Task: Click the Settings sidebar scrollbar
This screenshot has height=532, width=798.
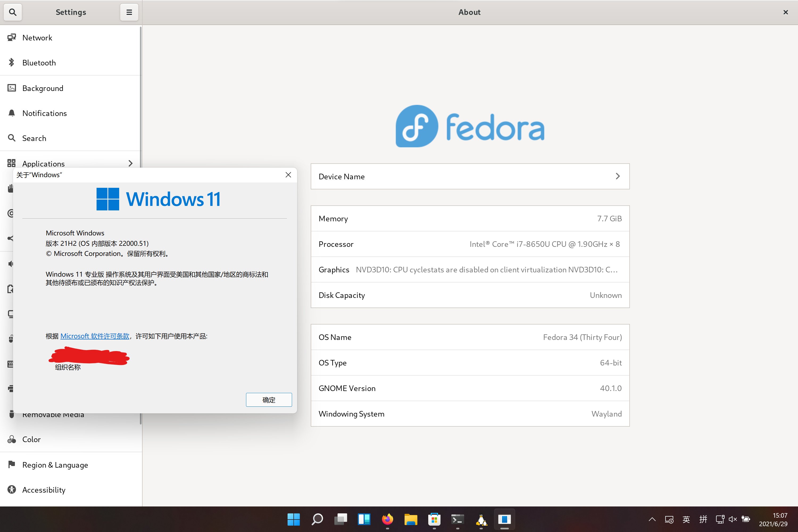Action: tap(140, 97)
